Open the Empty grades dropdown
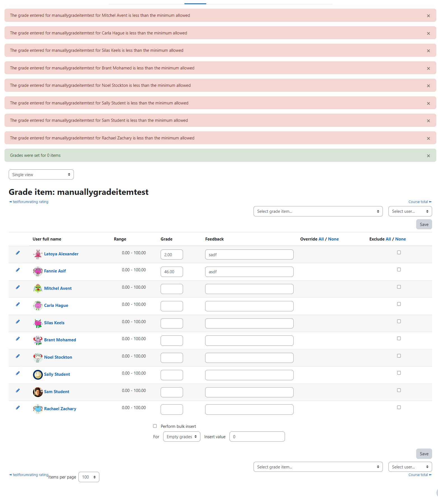This screenshot has height=504, width=438. click(182, 437)
